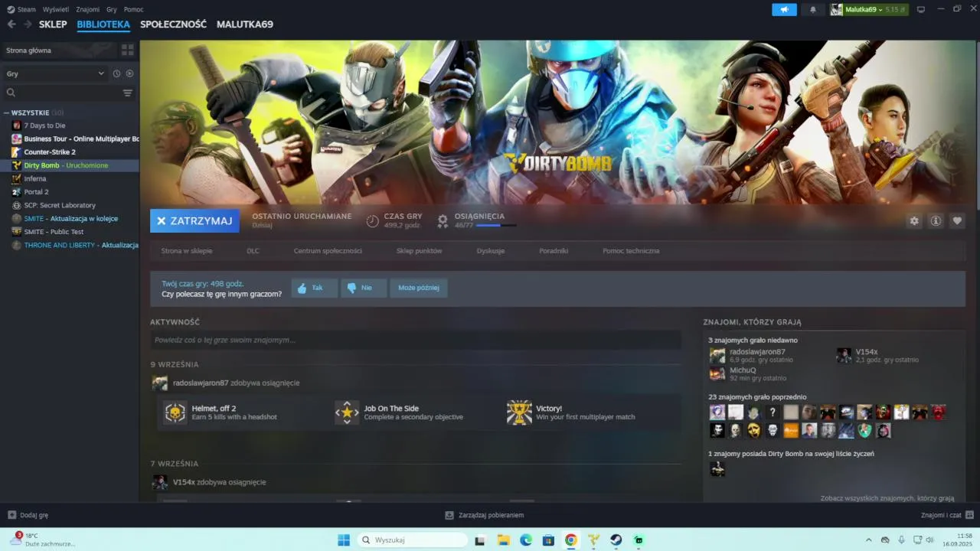Stop the game with ZATRZYMAJ button

click(x=194, y=220)
